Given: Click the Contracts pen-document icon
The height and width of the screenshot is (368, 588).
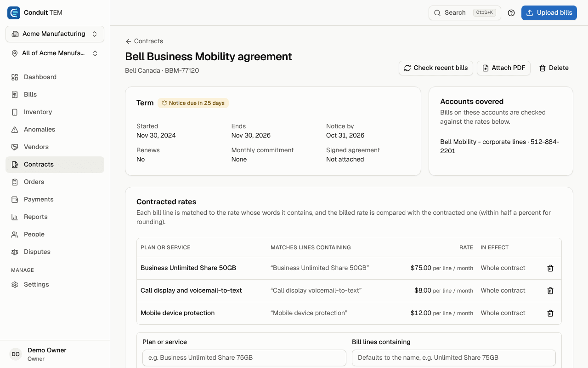Looking at the screenshot, I should [15, 165].
